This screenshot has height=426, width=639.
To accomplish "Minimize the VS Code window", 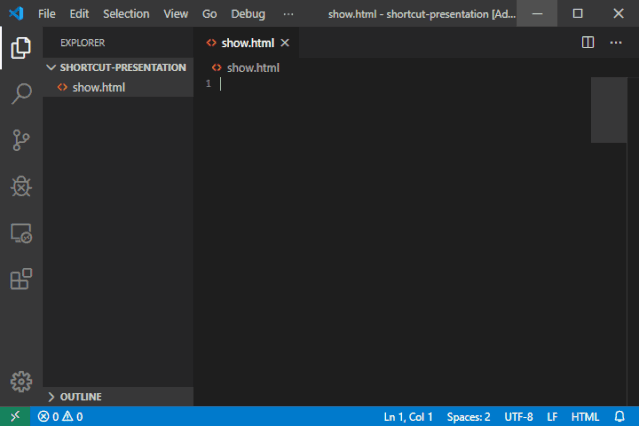I will click(537, 13).
